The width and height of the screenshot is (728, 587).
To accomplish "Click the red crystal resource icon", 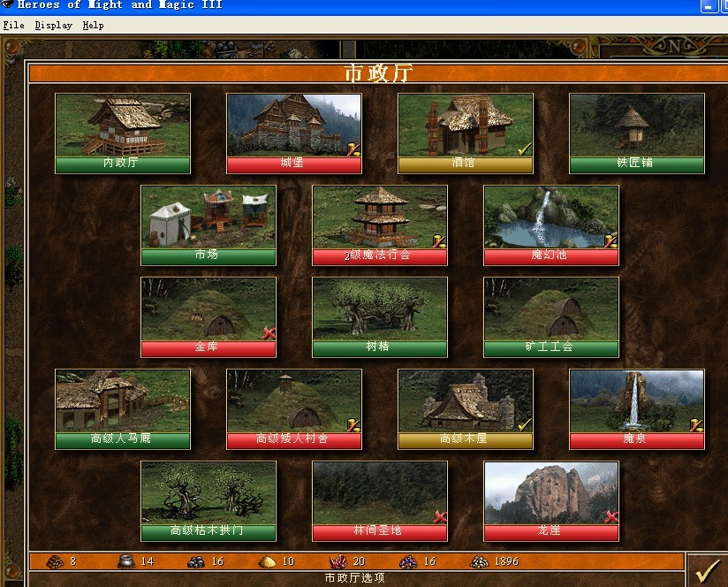I will coord(338,561).
